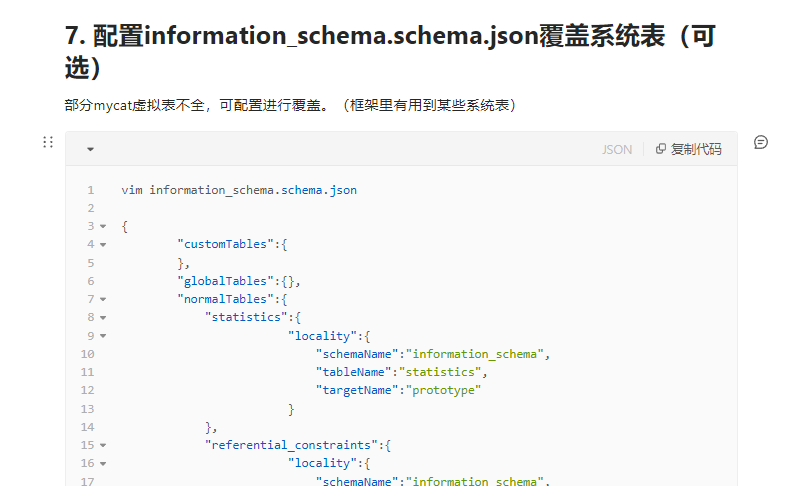
Task: Click 复制代码 to copy code
Action: click(696, 149)
